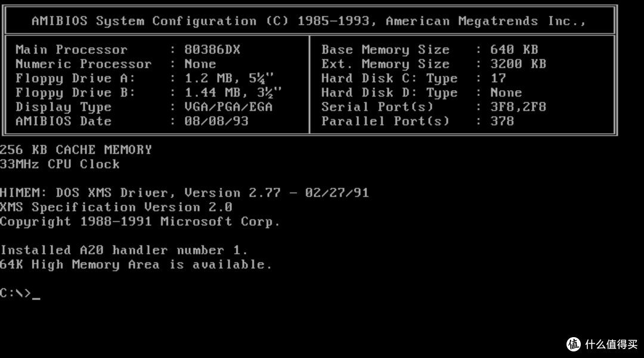The height and width of the screenshot is (358, 644).
Task: Click the Base Memory Size 640 KB value
Action: click(514, 50)
